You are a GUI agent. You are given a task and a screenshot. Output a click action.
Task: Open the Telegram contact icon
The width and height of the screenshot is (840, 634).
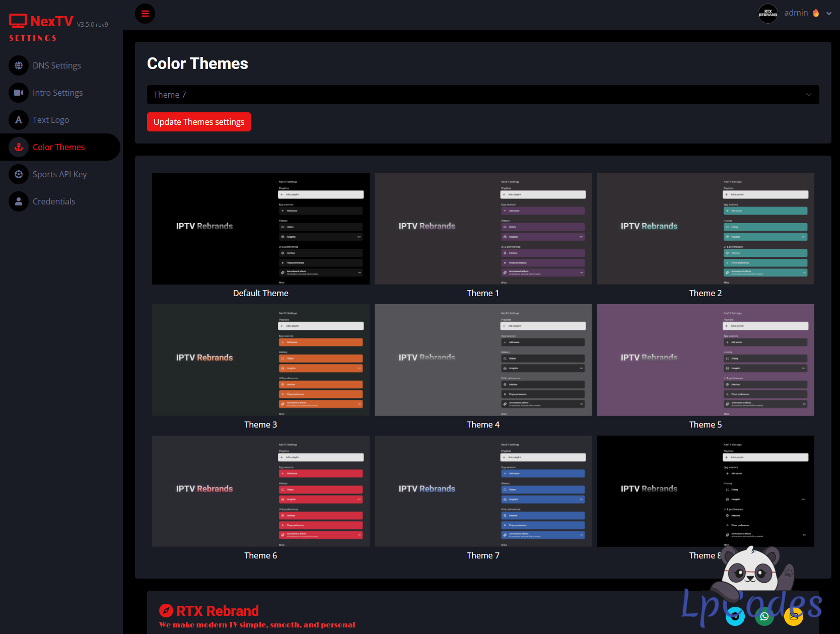click(x=735, y=616)
